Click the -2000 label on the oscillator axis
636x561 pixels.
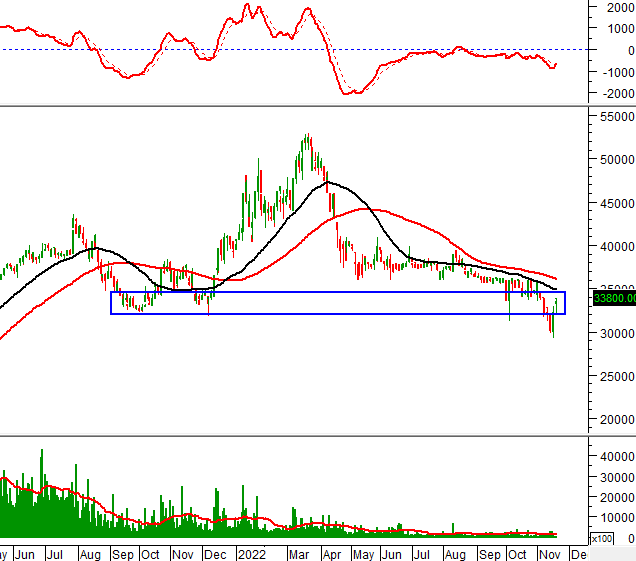click(x=613, y=94)
